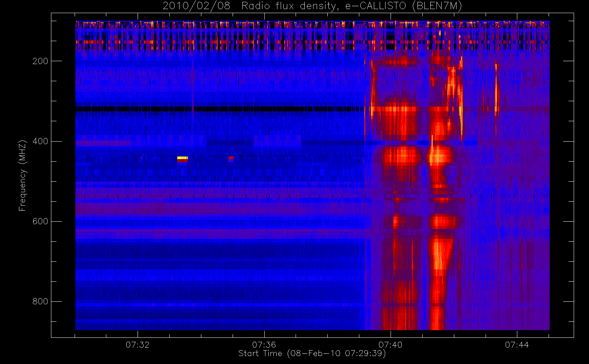Viewport: 589px width, 364px height.
Task: Click the 'Start Time (08-Feb-10 07:29:39)' label
Action: coord(312,353)
